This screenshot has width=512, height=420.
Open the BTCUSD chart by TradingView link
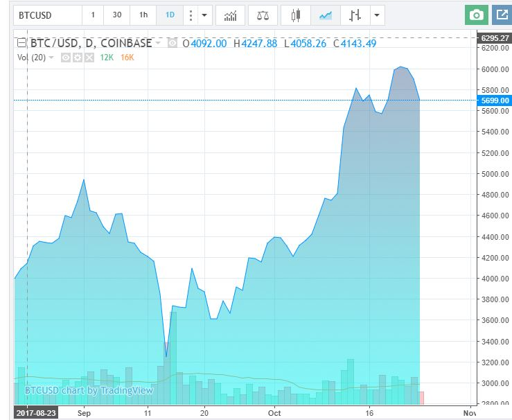click(89, 390)
